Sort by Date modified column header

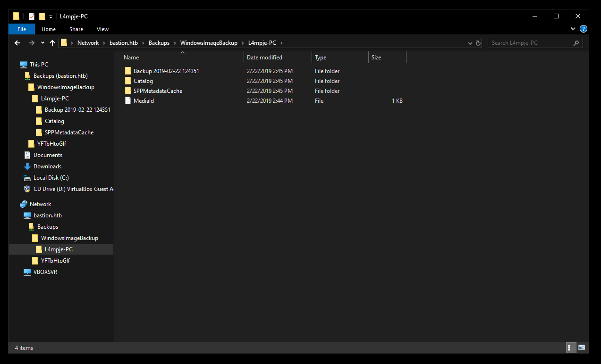pos(264,58)
